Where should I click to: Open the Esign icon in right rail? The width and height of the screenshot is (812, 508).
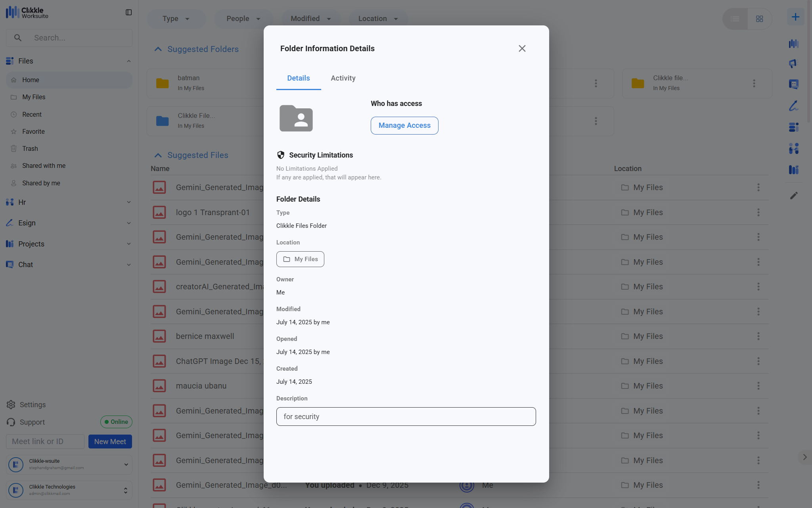pyautogui.click(x=793, y=106)
